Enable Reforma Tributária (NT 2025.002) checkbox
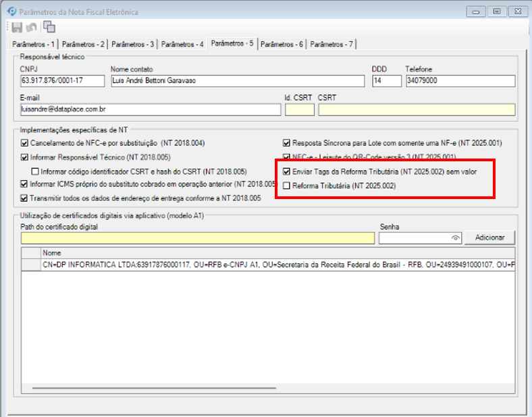This screenshot has width=532, height=417. (287, 186)
